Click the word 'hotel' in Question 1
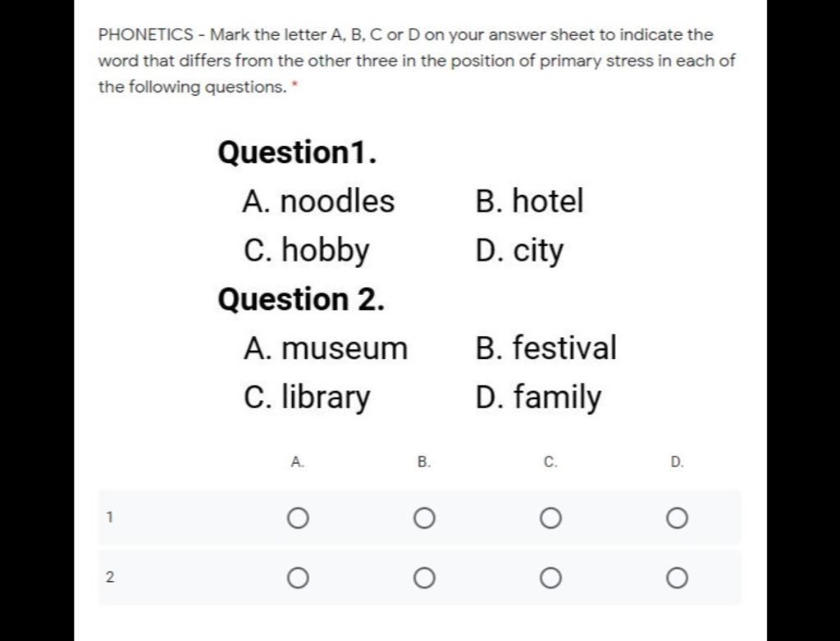 point(547,201)
